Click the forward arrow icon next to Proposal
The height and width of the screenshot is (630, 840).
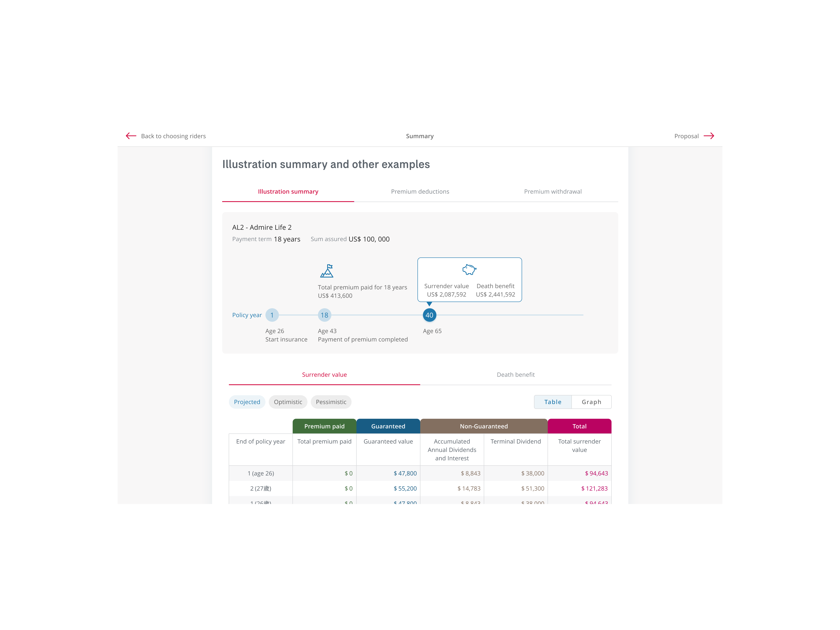click(709, 136)
